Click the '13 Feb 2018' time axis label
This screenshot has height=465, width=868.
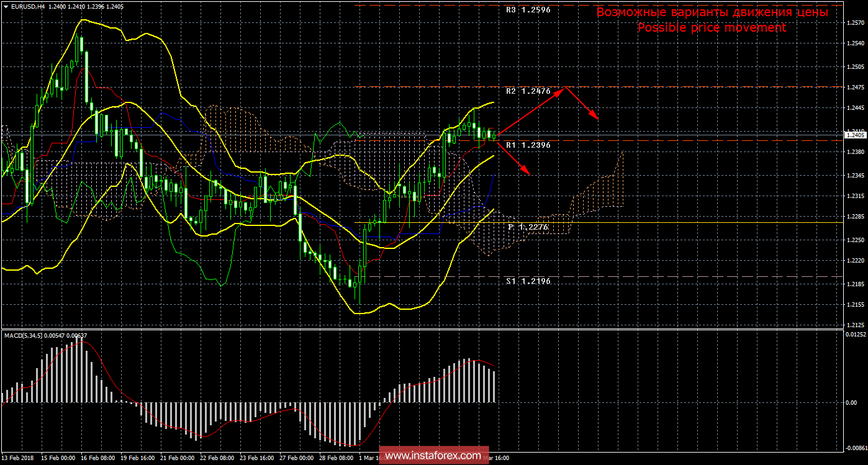19,458
